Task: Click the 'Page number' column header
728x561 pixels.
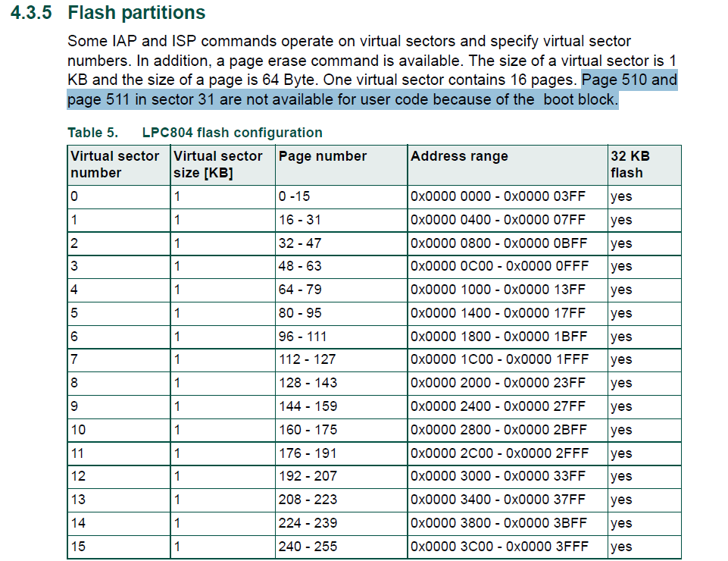Action: click(341, 165)
